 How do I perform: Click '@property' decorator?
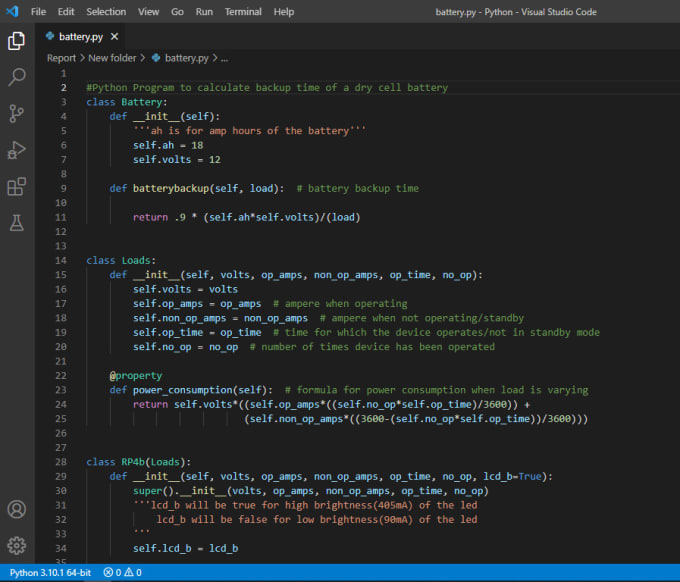tap(136, 376)
